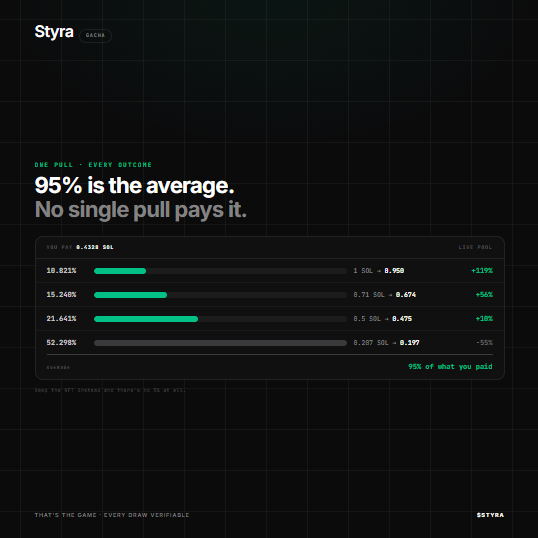Click the 15.240% probability value

[x=61, y=295]
